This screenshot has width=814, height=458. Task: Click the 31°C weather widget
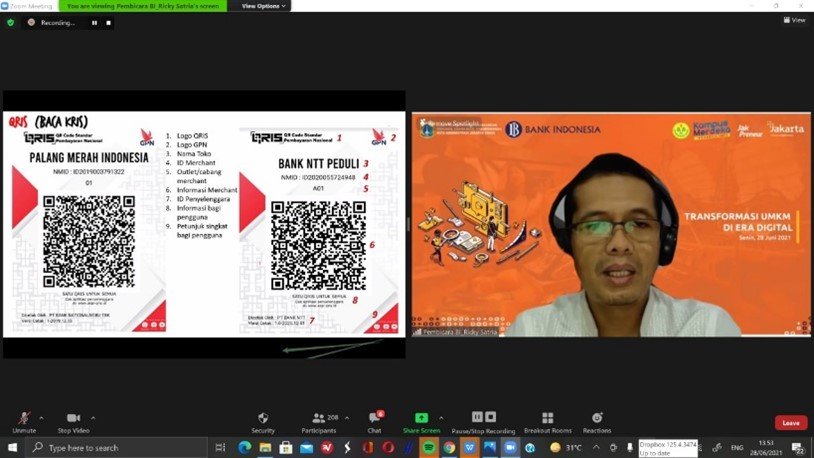(x=566, y=447)
